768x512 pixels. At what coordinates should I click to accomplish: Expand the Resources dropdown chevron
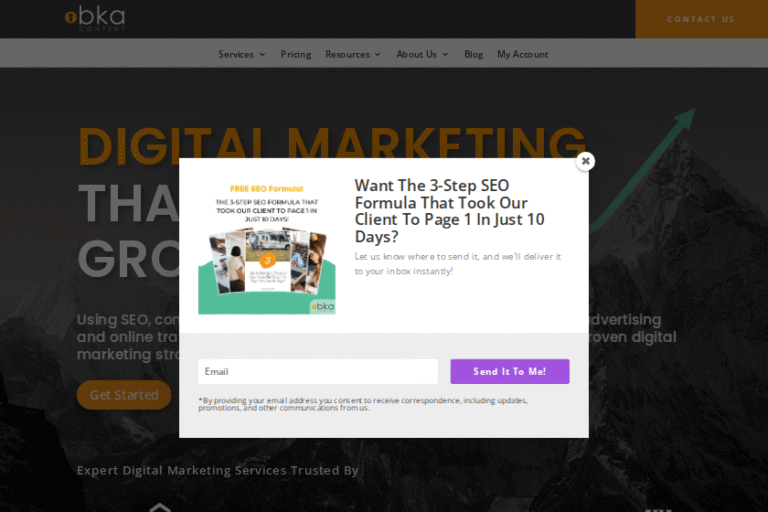pos(378,54)
